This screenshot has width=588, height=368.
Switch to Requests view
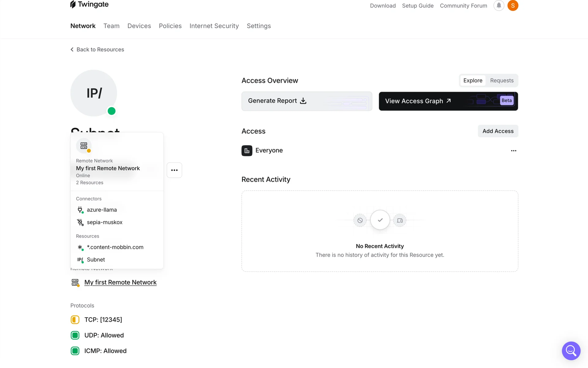click(502, 81)
